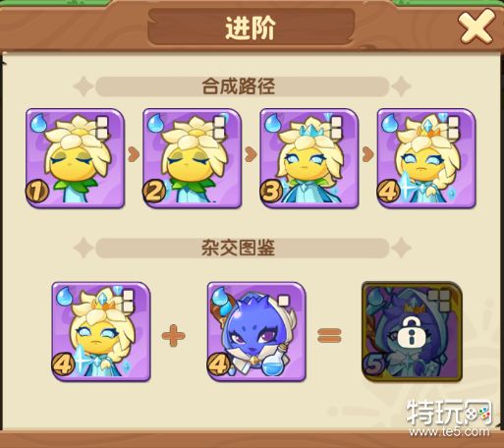Click the number 5 badge on locked card
Viewport: 504px width, 448px height.
click(373, 364)
